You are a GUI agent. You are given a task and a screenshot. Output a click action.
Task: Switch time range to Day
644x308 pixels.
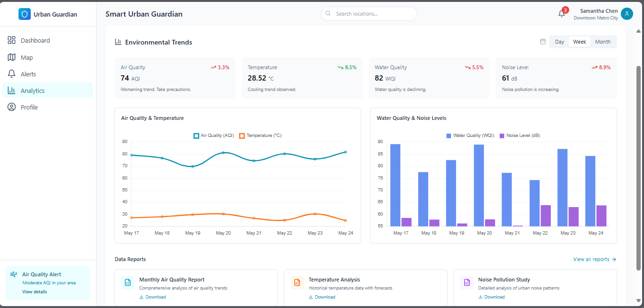coord(559,42)
